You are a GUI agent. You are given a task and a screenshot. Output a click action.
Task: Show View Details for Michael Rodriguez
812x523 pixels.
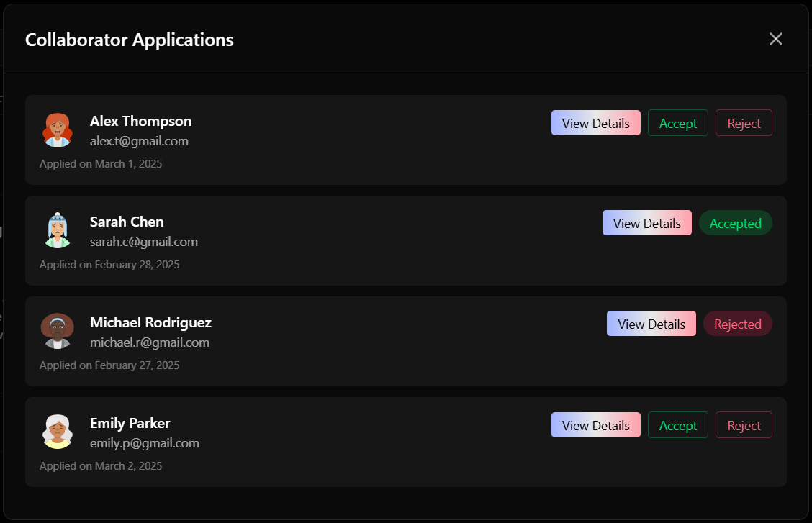651,324
